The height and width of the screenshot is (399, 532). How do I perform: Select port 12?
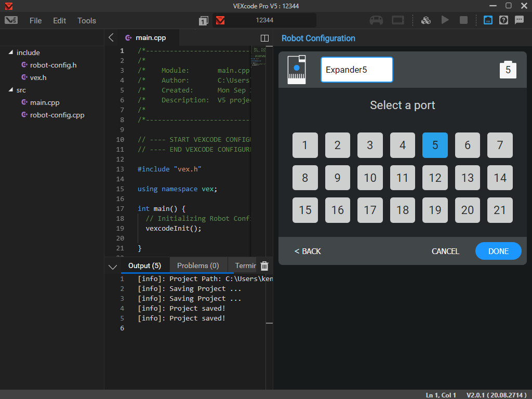click(x=435, y=178)
